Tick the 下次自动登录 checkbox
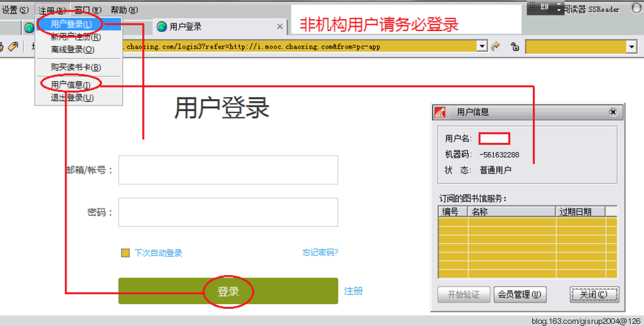This screenshot has width=644, height=326. click(x=125, y=253)
